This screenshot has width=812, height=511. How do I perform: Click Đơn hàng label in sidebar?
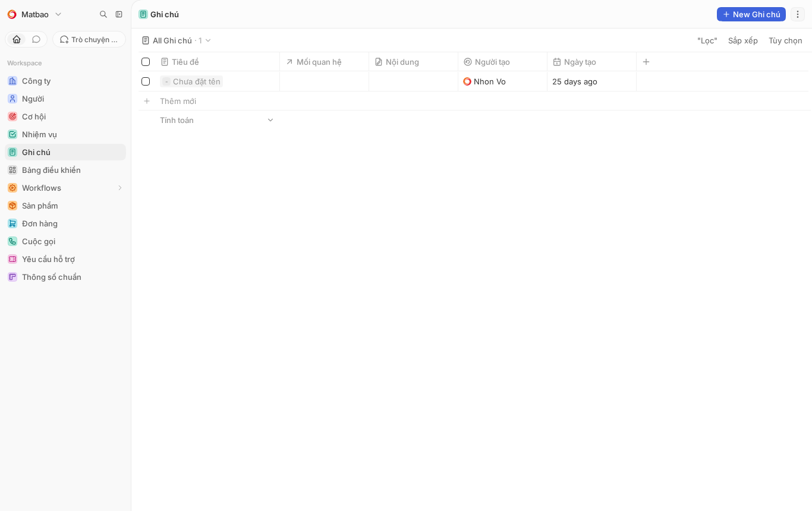tap(40, 223)
